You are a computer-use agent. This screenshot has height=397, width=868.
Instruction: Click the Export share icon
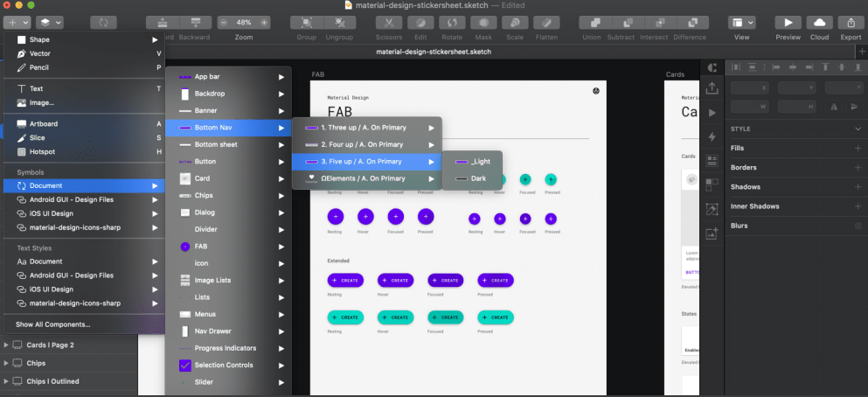pos(850,22)
